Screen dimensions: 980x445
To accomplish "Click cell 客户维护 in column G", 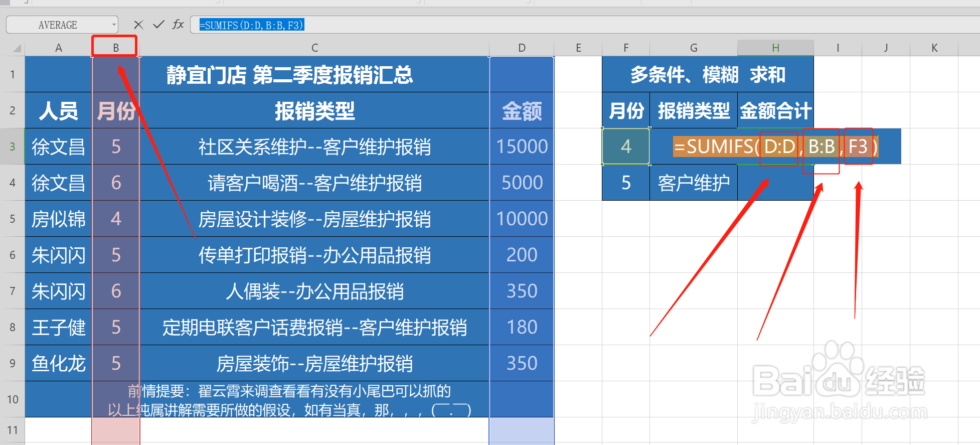I will click(x=694, y=183).
